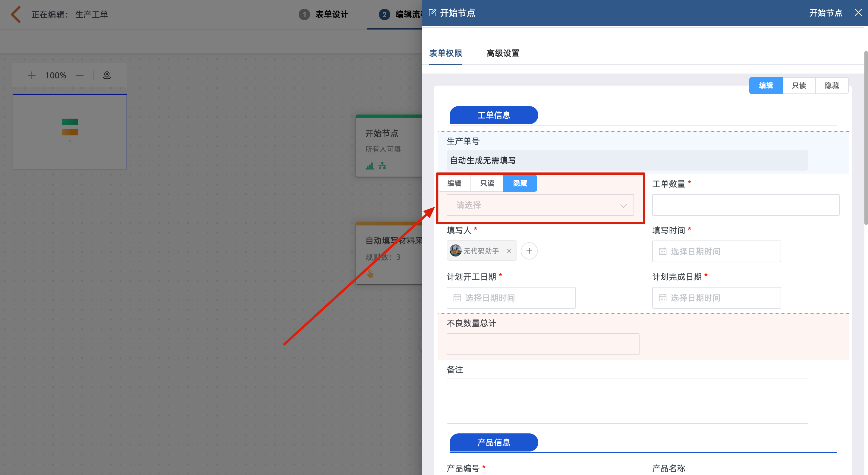Click the 产品信息 section header

(x=494, y=442)
